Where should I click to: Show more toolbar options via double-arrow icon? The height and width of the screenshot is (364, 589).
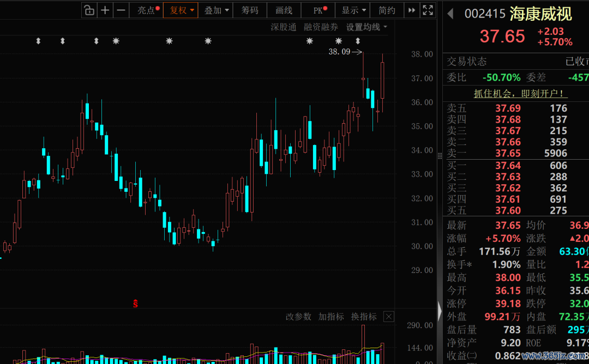pyautogui.click(x=412, y=10)
